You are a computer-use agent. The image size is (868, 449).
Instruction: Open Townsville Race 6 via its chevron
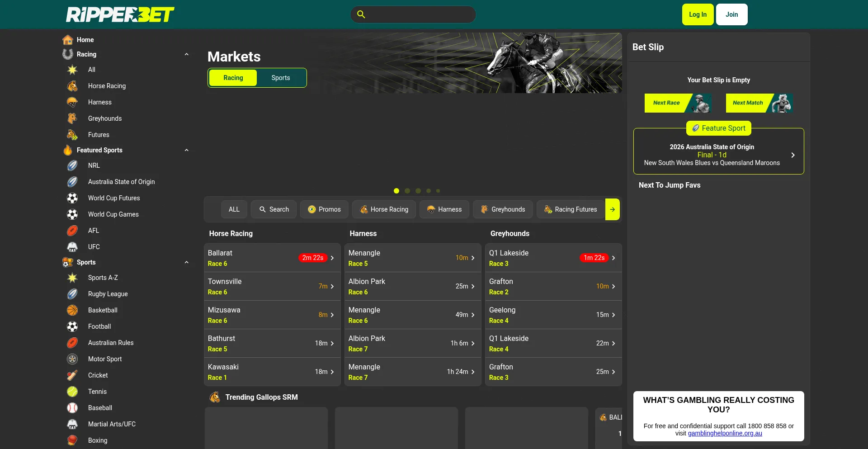pyautogui.click(x=332, y=286)
